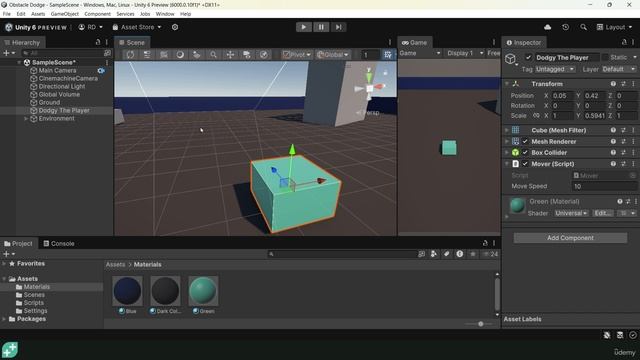This screenshot has height=360, width=640.
Task: Expand the Environment object in Hierarchy
Action: [x=26, y=118]
